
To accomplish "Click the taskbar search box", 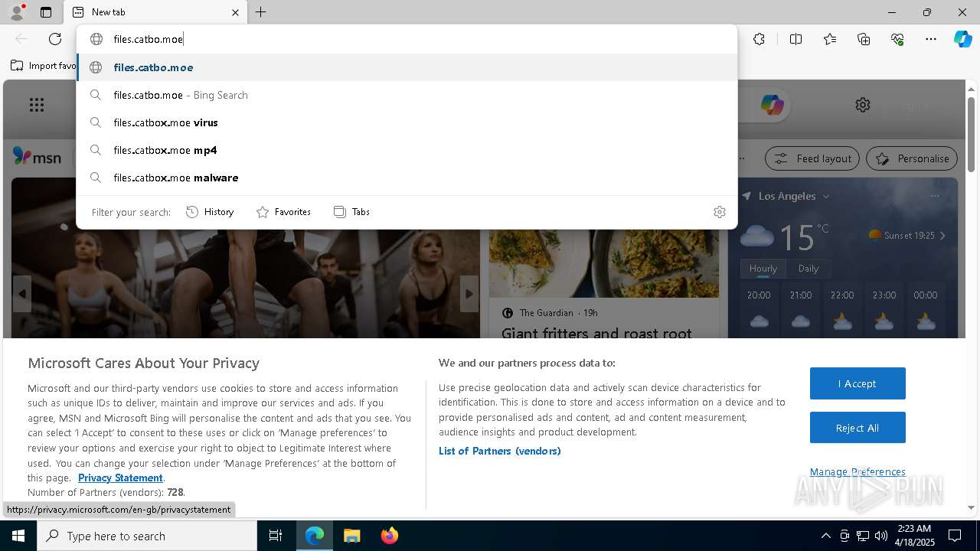I will (147, 536).
